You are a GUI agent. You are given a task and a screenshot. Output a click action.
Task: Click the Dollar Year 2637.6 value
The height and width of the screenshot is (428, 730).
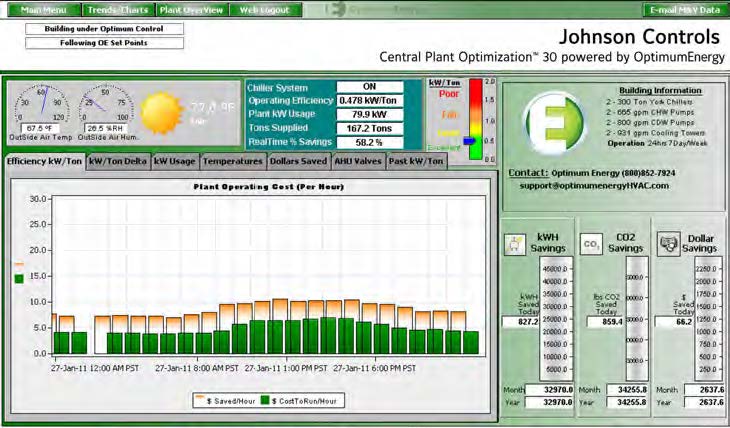(705, 402)
